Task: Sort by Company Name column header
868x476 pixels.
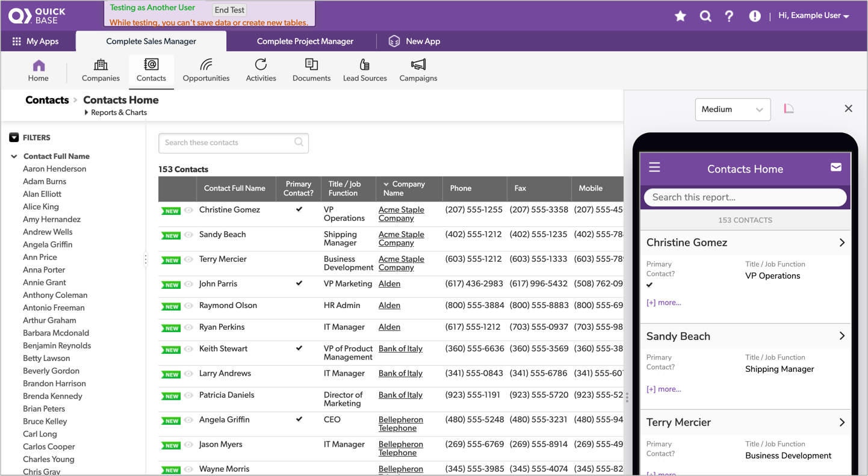Action: [409, 188]
